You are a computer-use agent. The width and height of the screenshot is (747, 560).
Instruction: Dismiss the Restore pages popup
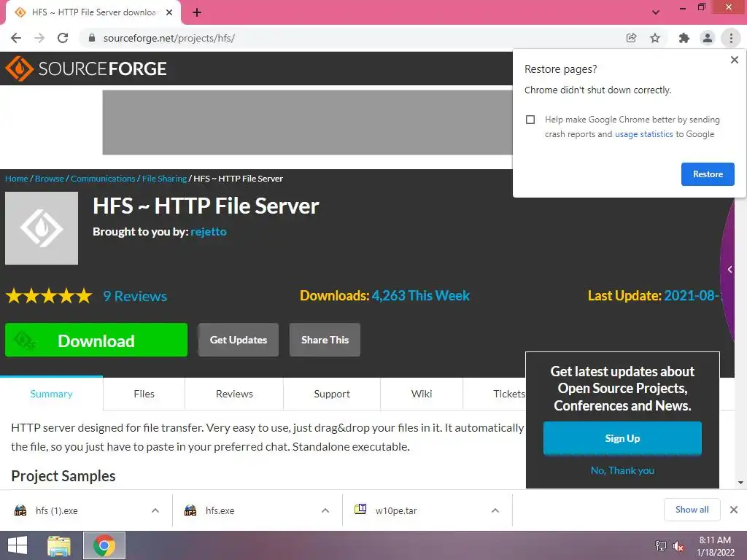(734, 60)
